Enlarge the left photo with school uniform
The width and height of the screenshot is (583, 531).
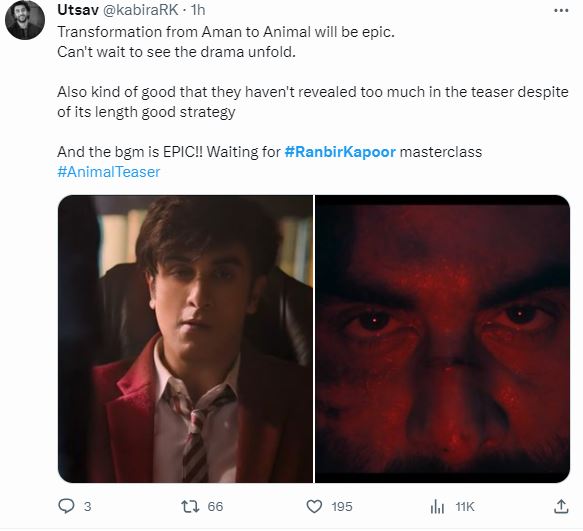click(185, 339)
